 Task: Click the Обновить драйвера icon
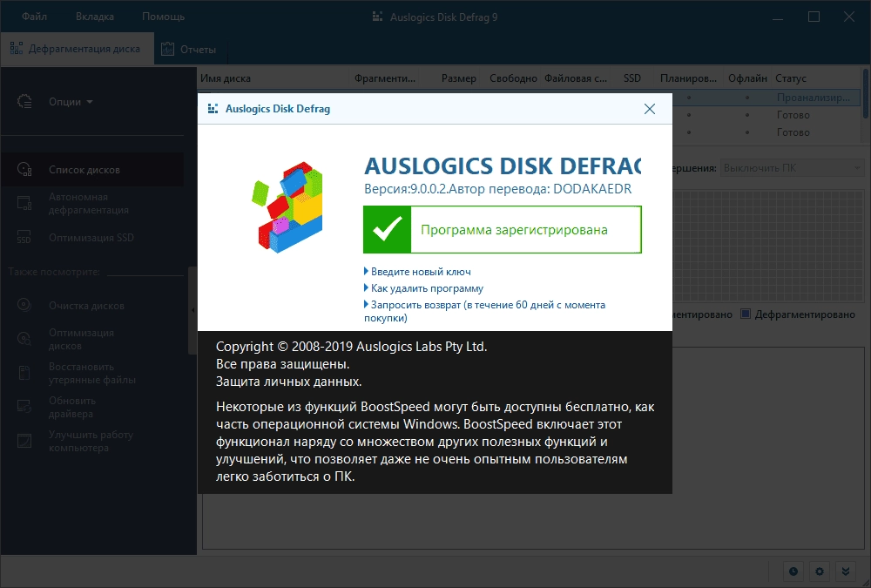[24, 407]
